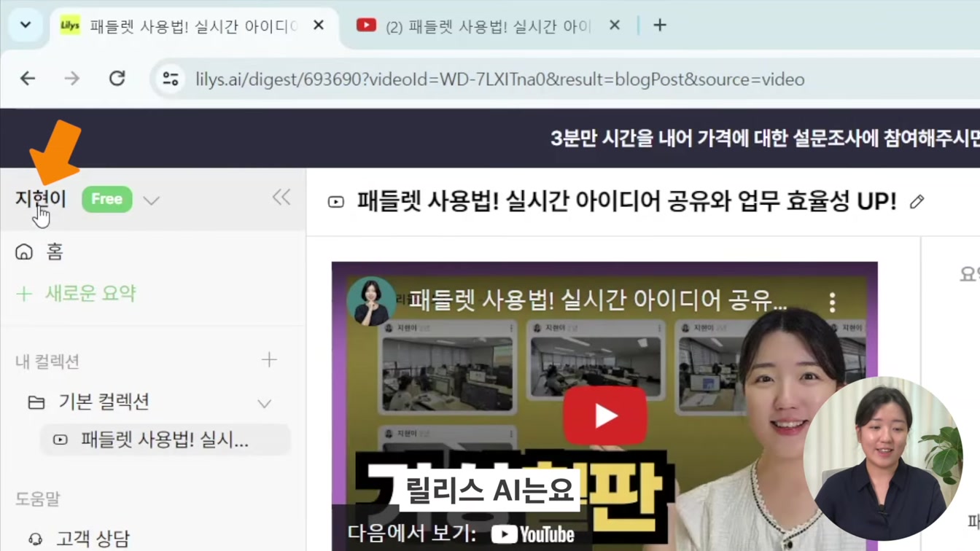This screenshot has width=980, height=551.
Task: Click the channel avatar in video embed
Action: tap(371, 301)
